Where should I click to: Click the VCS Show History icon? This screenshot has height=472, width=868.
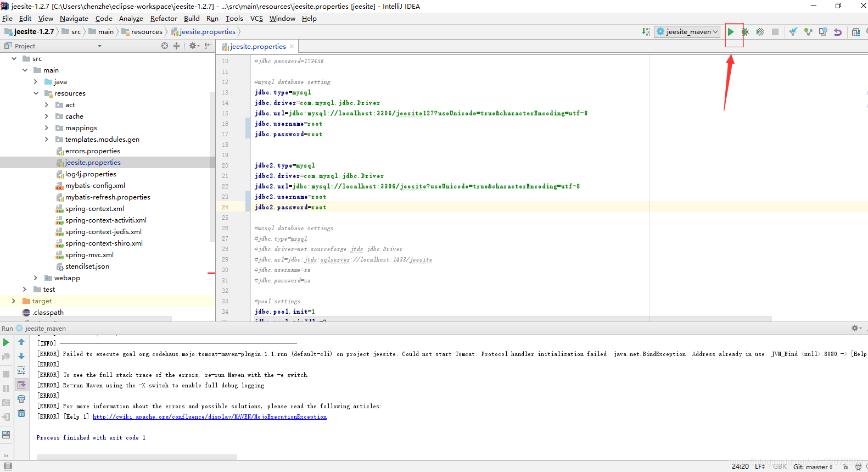pyautogui.click(x=823, y=32)
